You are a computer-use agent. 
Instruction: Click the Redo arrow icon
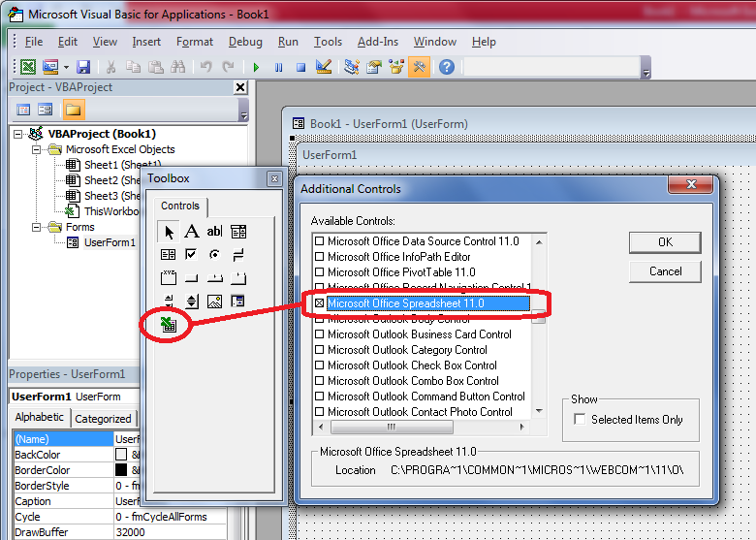click(x=228, y=67)
